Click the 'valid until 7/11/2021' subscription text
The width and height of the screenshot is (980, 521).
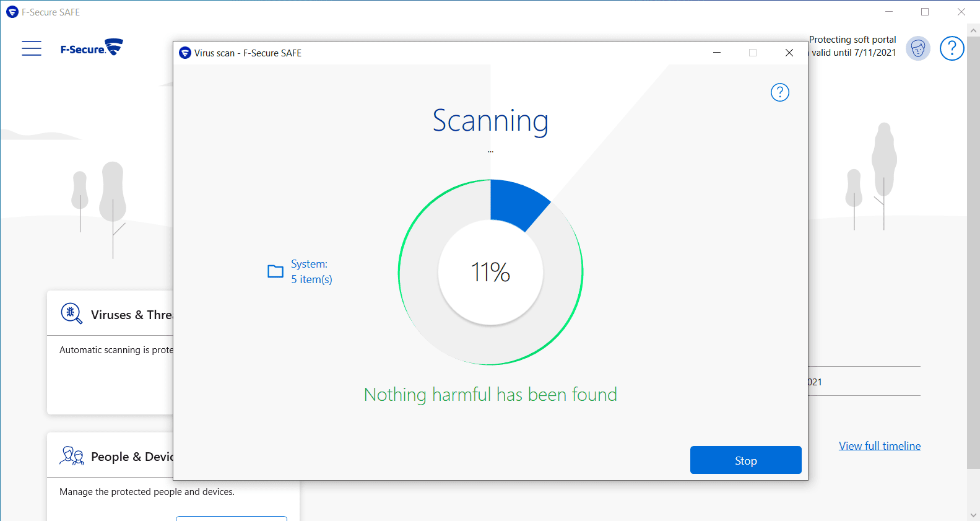(x=854, y=53)
